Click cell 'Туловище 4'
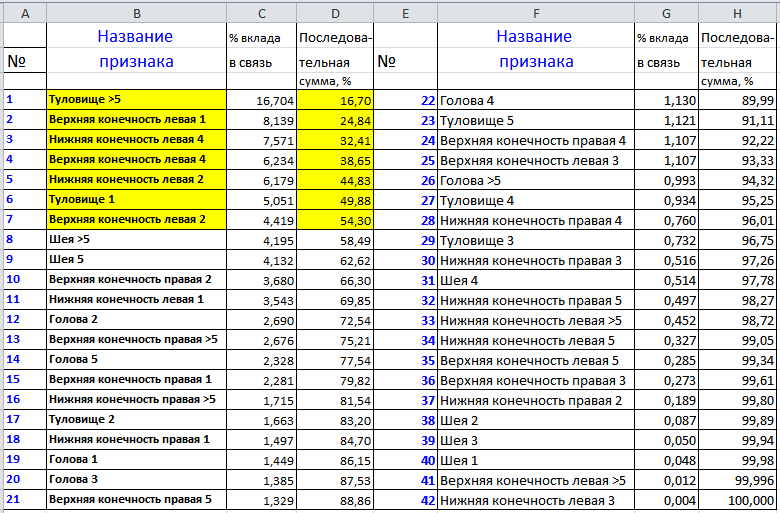780x513 pixels. pos(536,200)
